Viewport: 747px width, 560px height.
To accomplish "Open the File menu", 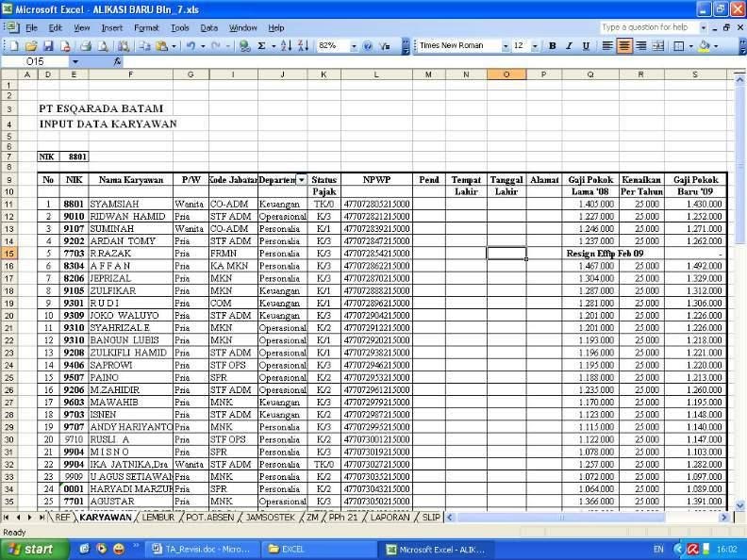I will (x=31, y=27).
